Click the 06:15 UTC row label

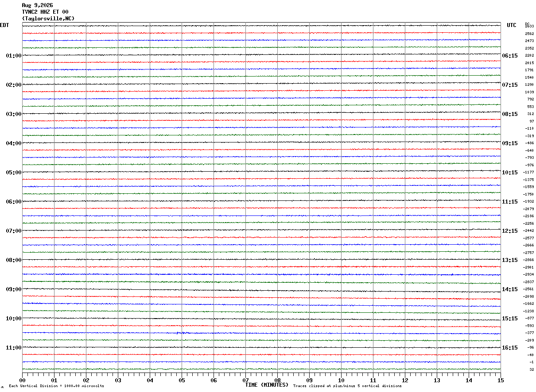(510, 56)
